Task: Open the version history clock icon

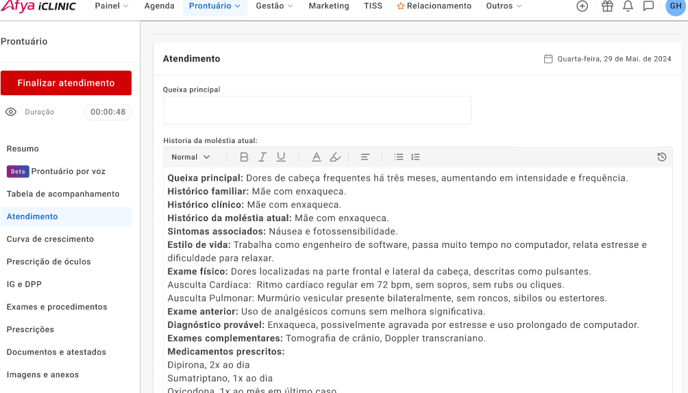Action: (662, 157)
